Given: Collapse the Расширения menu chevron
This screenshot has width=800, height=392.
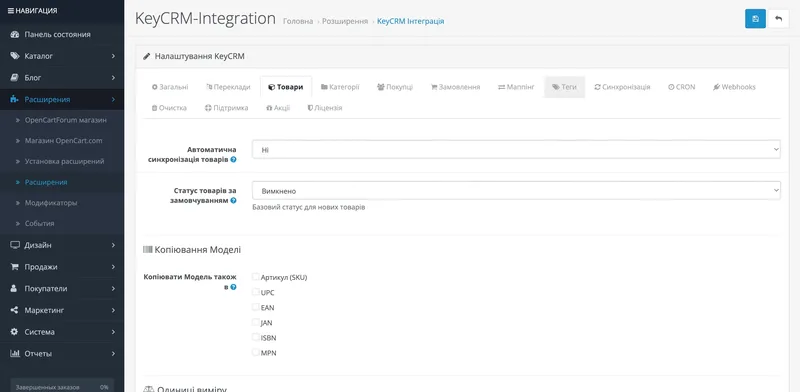Looking at the screenshot, I should click(113, 100).
